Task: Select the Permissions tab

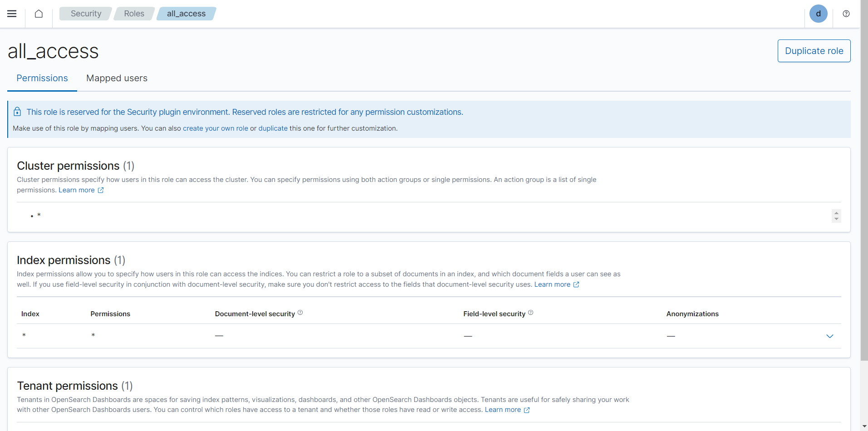Action: click(x=42, y=78)
